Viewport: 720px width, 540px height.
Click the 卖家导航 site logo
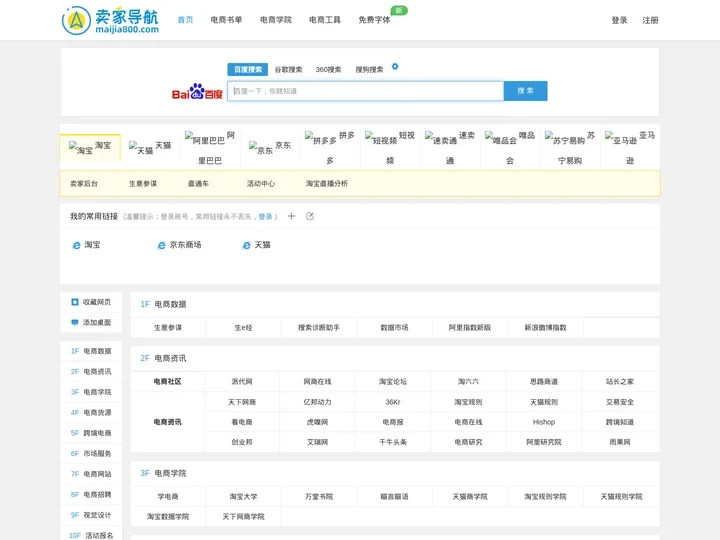110,20
